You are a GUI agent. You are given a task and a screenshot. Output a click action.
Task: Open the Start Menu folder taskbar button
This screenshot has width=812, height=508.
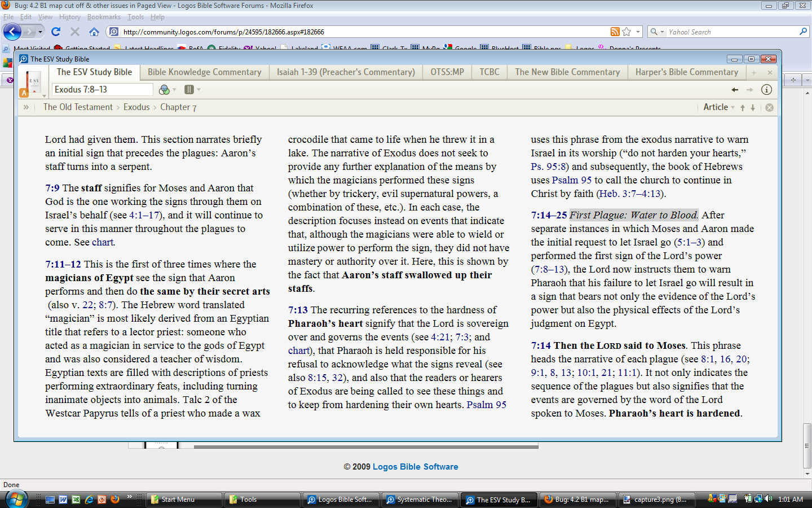tap(184, 500)
